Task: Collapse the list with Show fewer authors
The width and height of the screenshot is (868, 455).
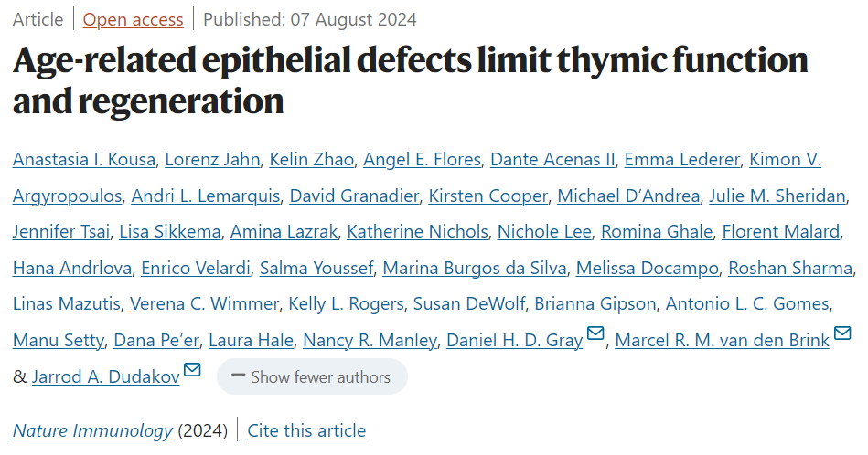Action: [312, 376]
